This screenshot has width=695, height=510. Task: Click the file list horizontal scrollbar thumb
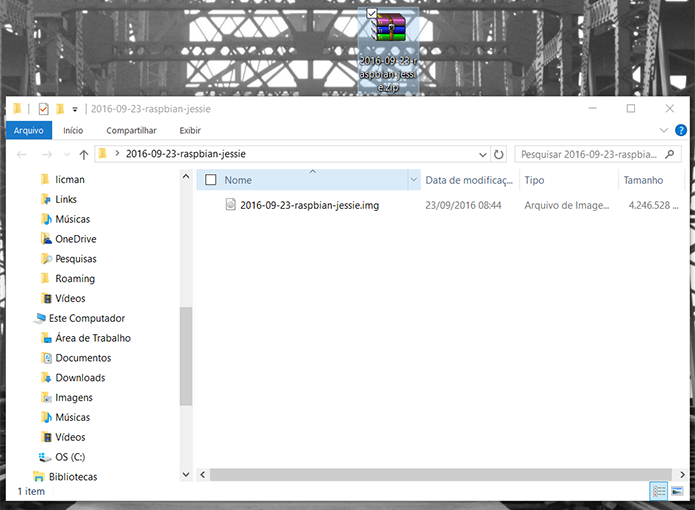[441, 475]
